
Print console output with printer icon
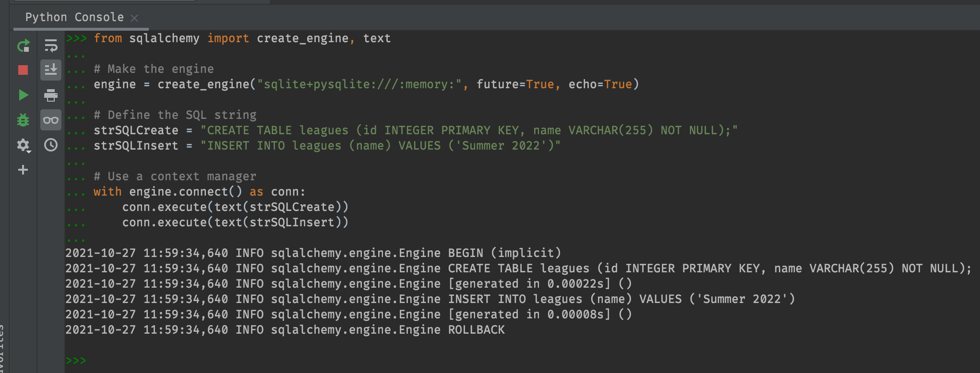point(51,95)
